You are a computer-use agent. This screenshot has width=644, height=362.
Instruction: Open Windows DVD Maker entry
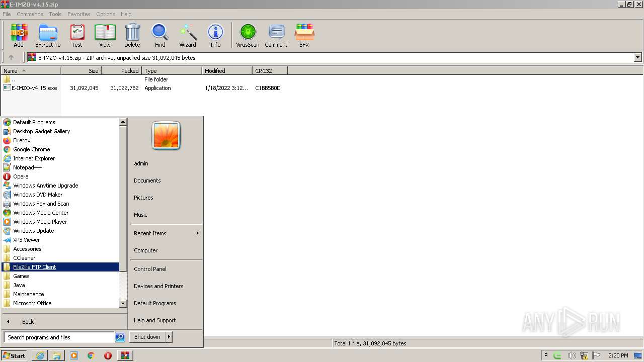[60, 195]
